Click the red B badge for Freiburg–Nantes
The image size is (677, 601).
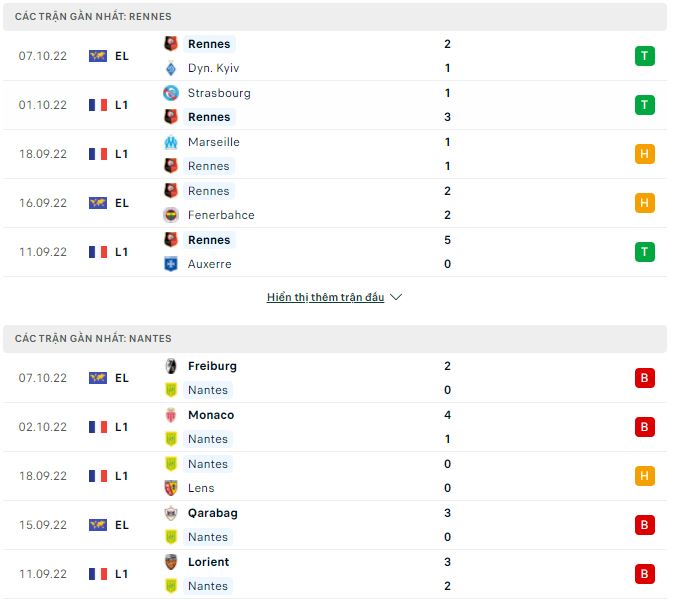pyautogui.click(x=644, y=378)
